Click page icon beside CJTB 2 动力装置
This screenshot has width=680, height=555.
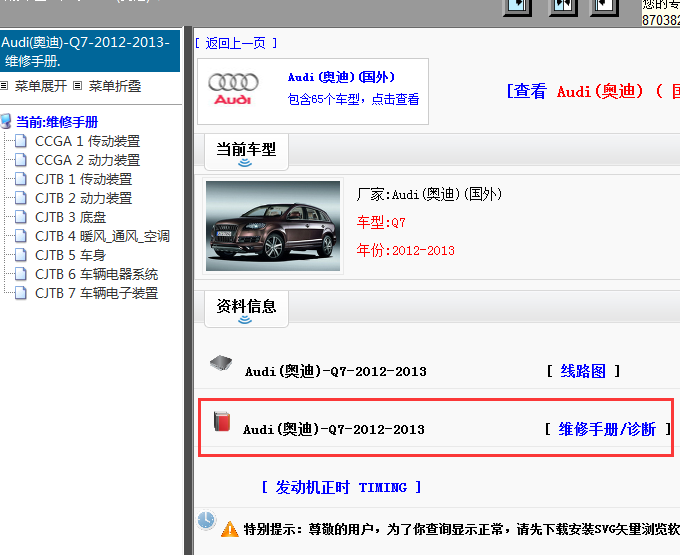(20, 198)
